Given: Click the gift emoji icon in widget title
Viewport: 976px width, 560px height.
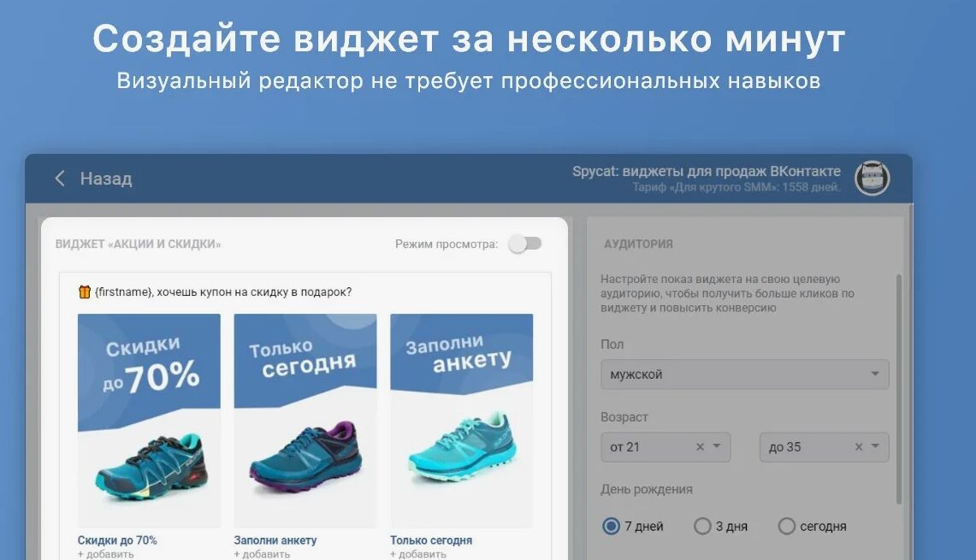Looking at the screenshot, I should 84,292.
